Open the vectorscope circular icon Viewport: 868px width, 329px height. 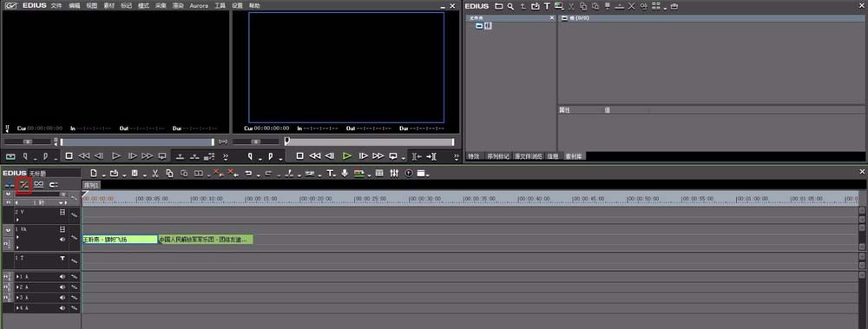409,174
